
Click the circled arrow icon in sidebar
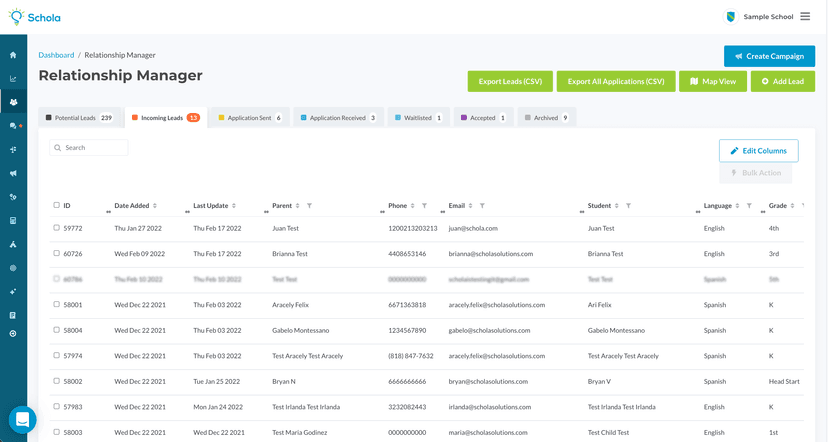pyautogui.click(x=13, y=334)
